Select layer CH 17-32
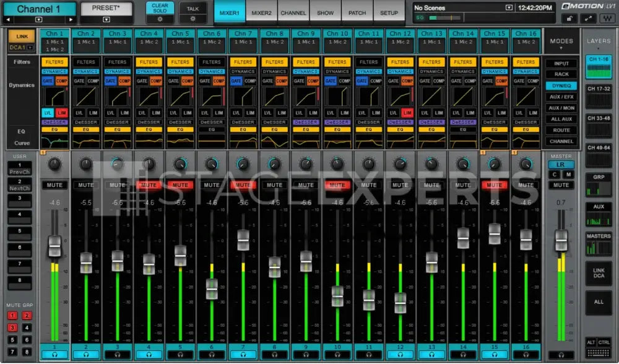 pyautogui.click(x=599, y=97)
